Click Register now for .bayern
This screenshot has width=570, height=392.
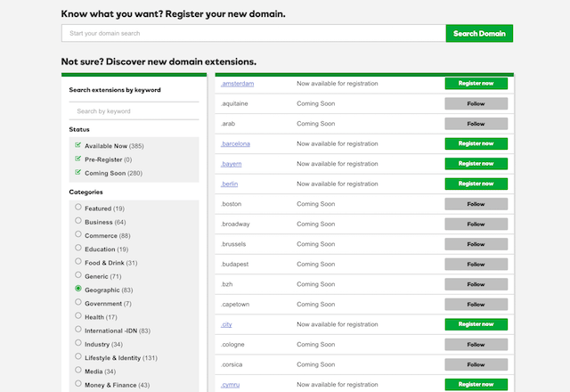(x=476, y=164)
